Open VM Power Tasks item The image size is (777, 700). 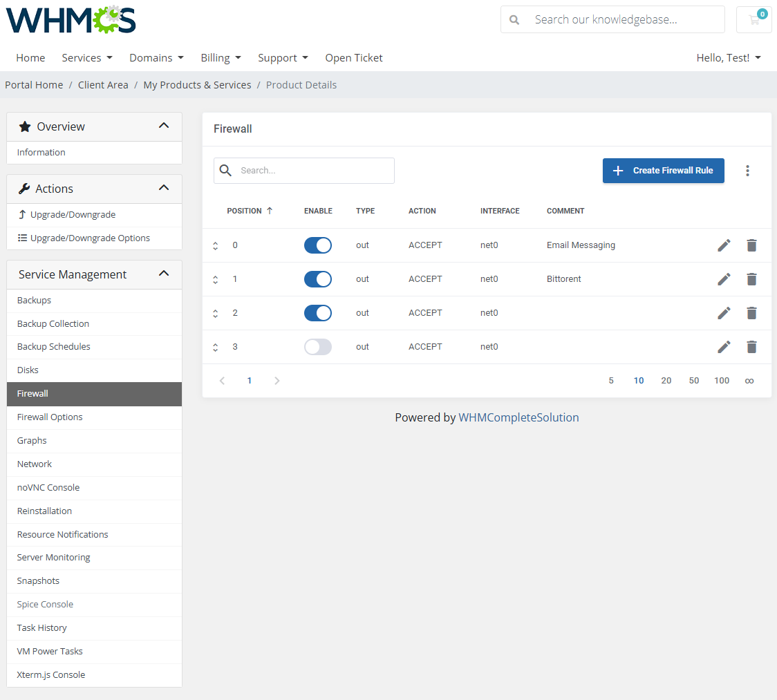[94, 652]
